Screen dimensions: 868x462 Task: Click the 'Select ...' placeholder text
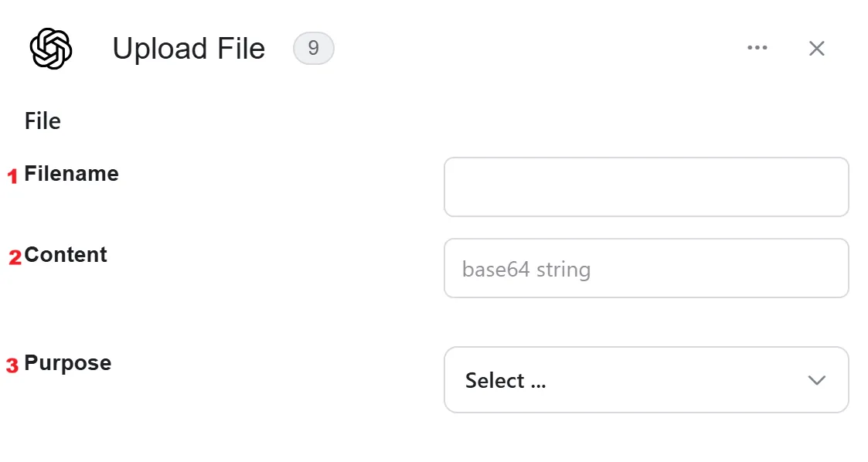[505, 381]
